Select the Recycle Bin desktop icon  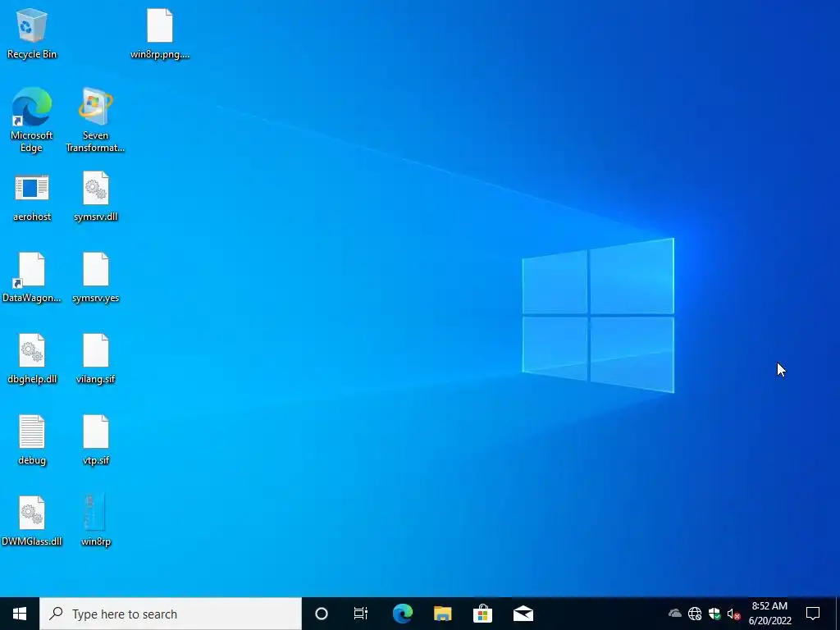point(32,34)
